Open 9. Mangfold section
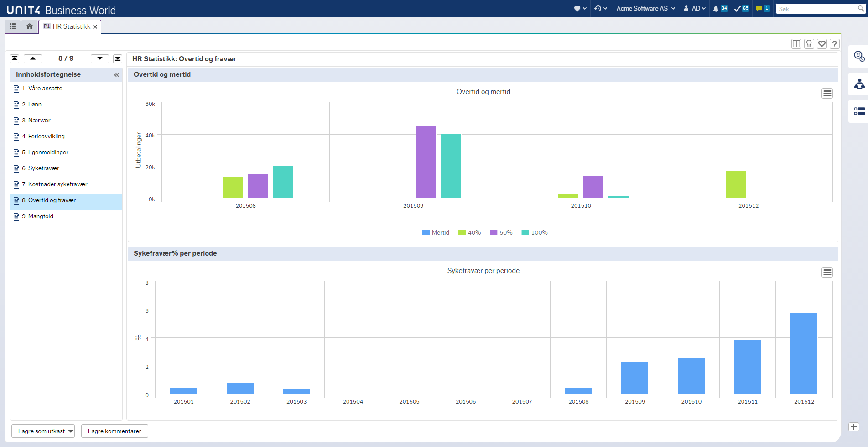The height and width of the screenshot is (447, 868). 66,216
